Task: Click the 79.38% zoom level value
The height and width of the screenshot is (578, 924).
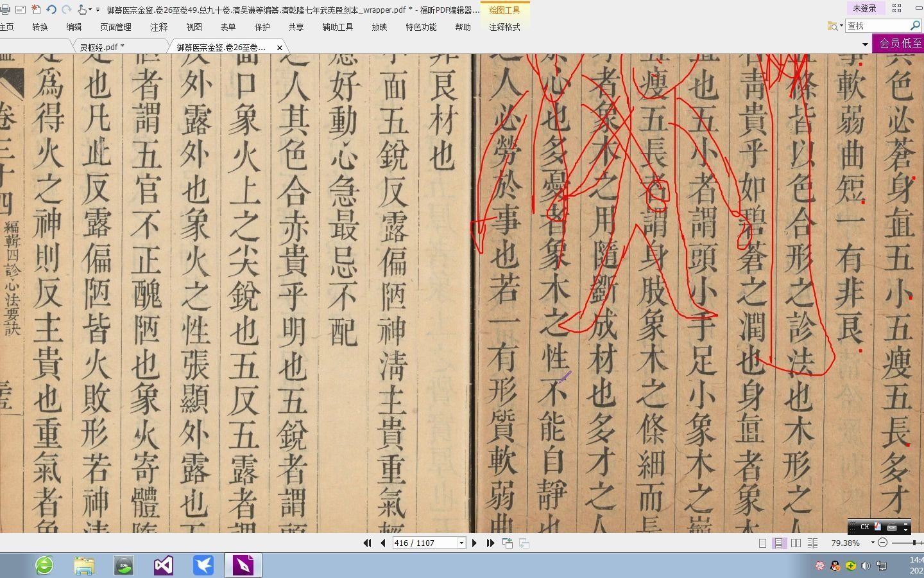Action: coord(845,543)
